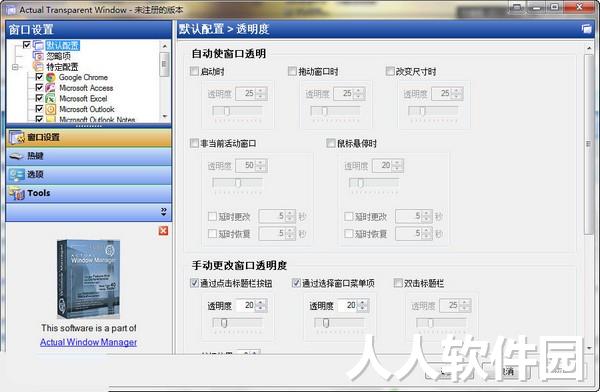The height and width of the screenshot is (392, 600).
Task: Click the 选项 sidebar icon
Action: [x=17, y=175]
